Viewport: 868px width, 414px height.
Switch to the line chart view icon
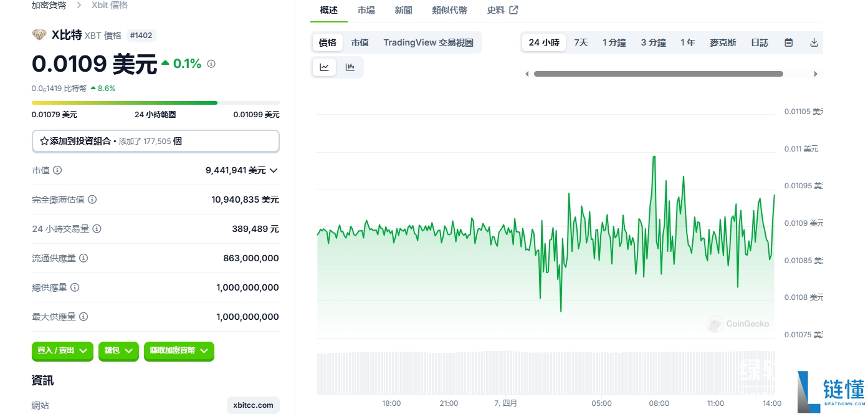coord(325,67)
